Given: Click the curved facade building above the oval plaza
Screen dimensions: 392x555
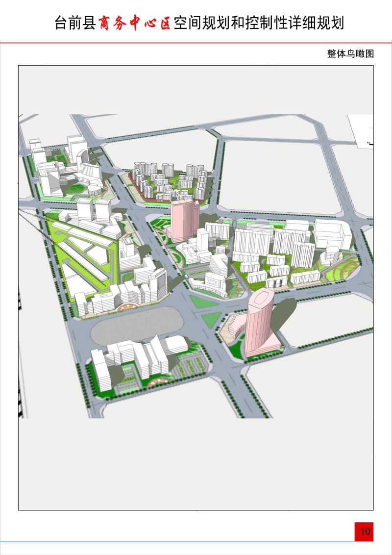Looking at the screenshot, I should (122, 297).
